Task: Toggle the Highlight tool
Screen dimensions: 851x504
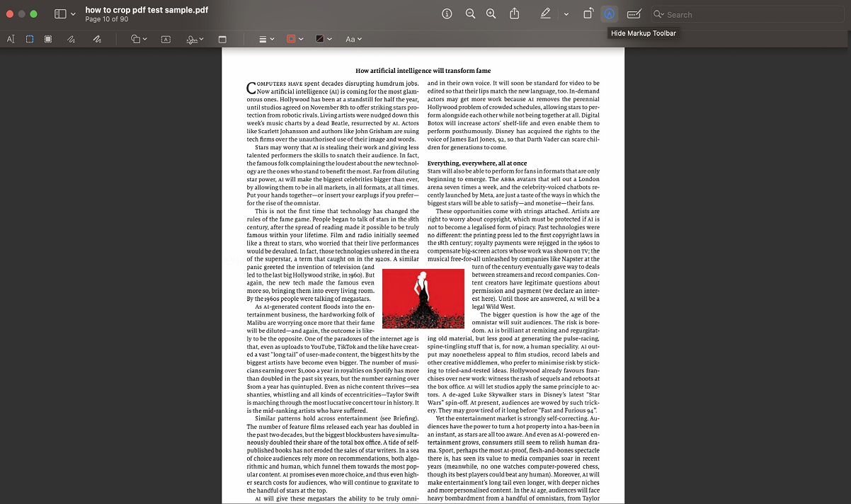Action: pos(545,13)
